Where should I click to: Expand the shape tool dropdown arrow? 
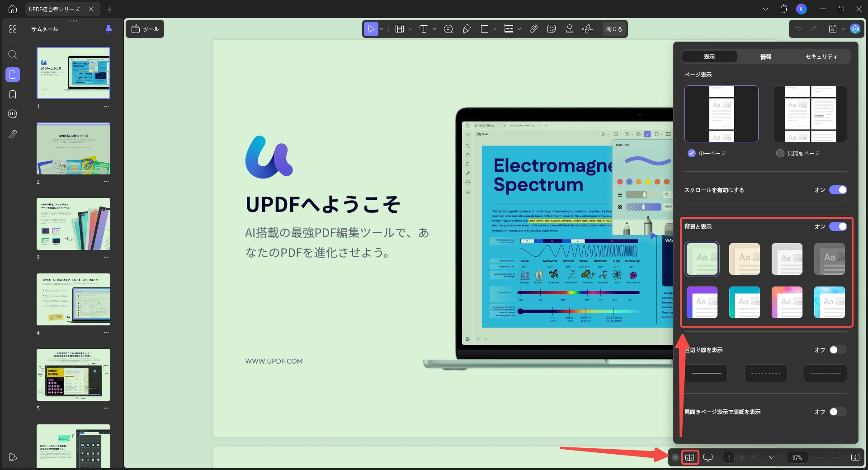(x=495, y=29)
